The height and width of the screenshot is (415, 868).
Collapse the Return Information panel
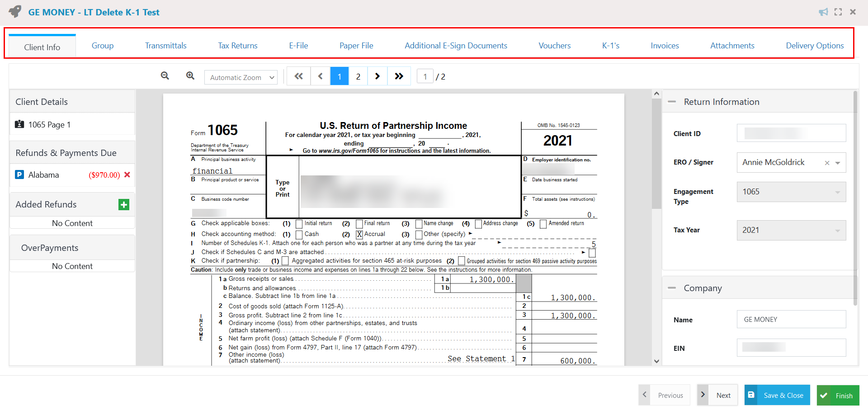click(x=672, y=102)
